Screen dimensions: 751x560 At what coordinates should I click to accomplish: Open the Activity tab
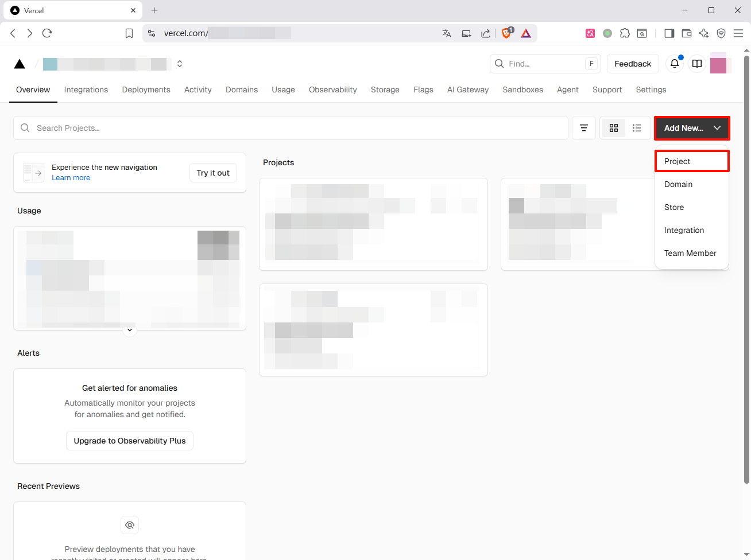[x=198, y=90]
